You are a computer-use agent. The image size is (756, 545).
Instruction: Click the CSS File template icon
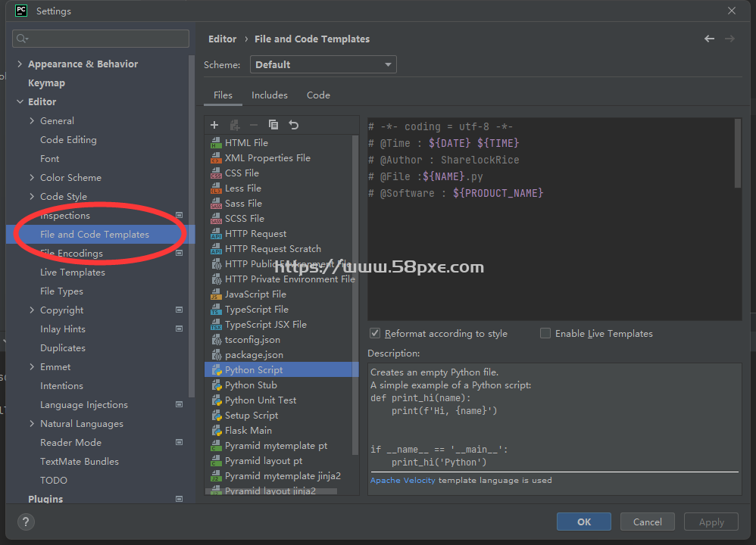[x=216, y=173]
